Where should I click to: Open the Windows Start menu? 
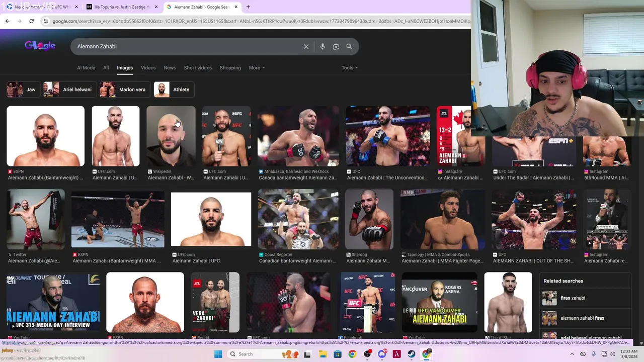pyautogui.click(x=218, y=354)
